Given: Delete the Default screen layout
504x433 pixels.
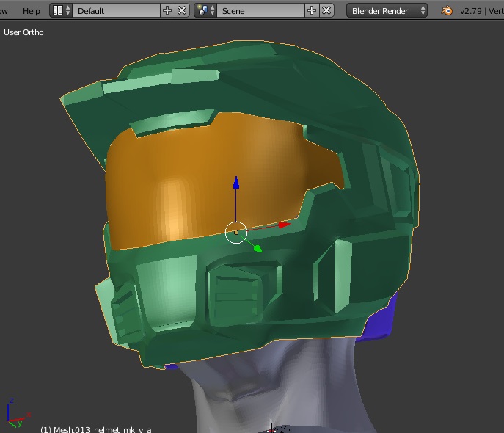Looking at the screenshot, I should click(182, 10).
